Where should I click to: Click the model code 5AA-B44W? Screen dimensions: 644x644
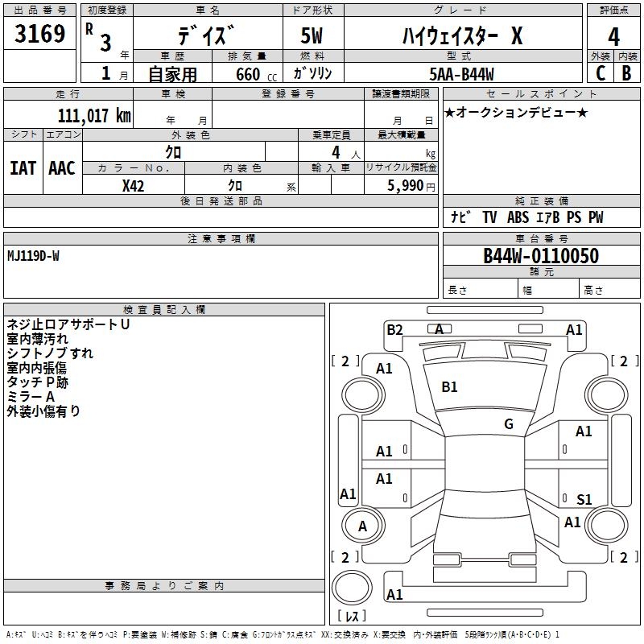click(462, 74)
